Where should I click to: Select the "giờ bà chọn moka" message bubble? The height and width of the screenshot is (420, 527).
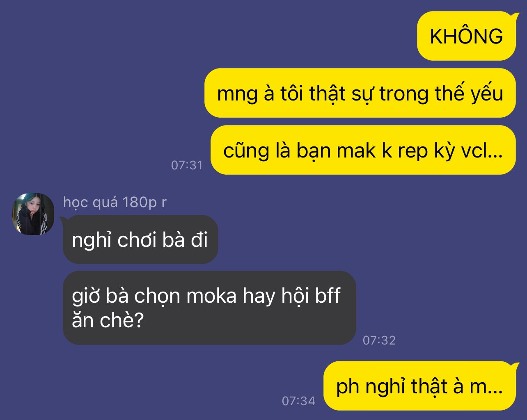209,308
